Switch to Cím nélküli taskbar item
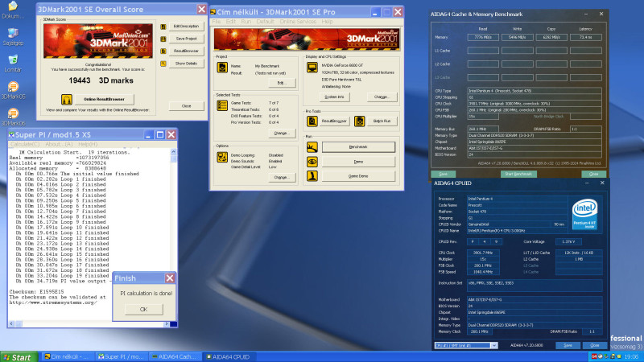Screen dimensions: 644x362 [68, 357]
